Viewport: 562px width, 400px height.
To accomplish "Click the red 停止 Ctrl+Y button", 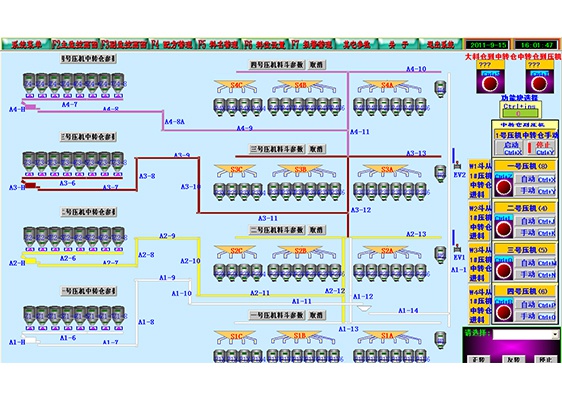I will (541, 148).
